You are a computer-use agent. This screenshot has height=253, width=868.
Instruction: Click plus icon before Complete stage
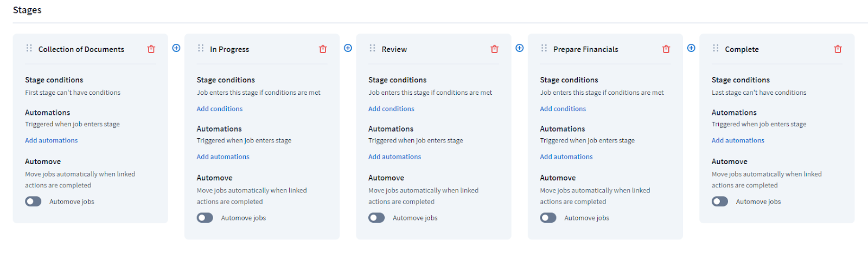click(691, 48)
